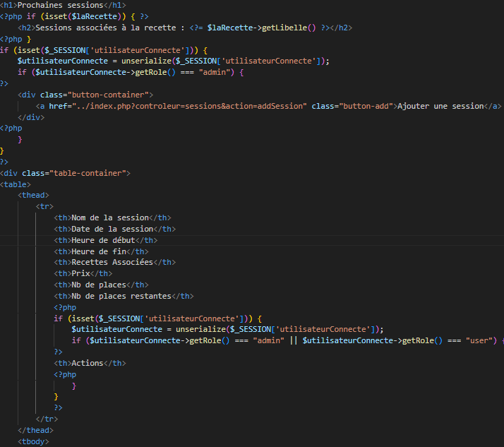Click the 'Prochaines sessions' heading text
This screenshot has height=447, width=504.
point(61,5)
